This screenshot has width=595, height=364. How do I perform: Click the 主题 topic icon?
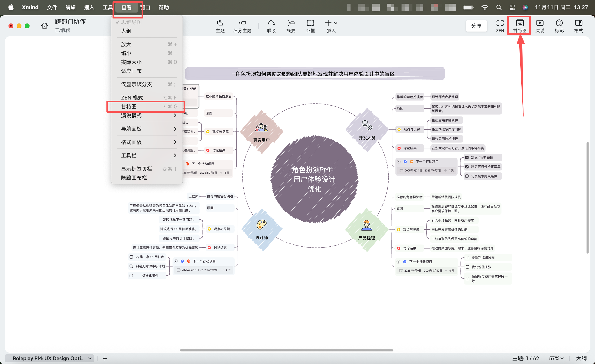point(220,23)
